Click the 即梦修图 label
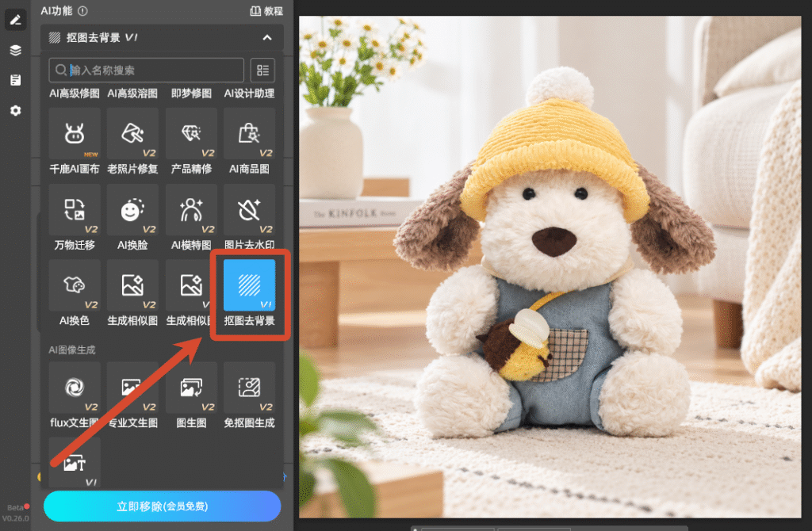812x531 pixels. (x=191, y=94)
